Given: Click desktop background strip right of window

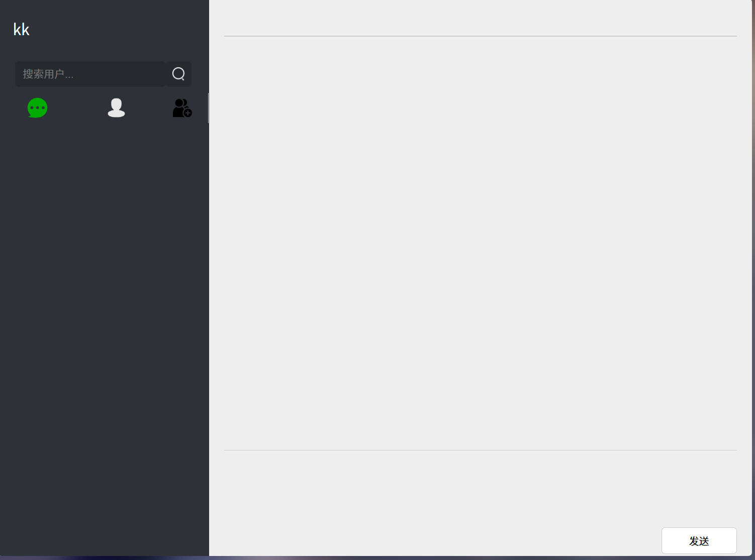Looking at the screenshot, I should click(753, 276).
